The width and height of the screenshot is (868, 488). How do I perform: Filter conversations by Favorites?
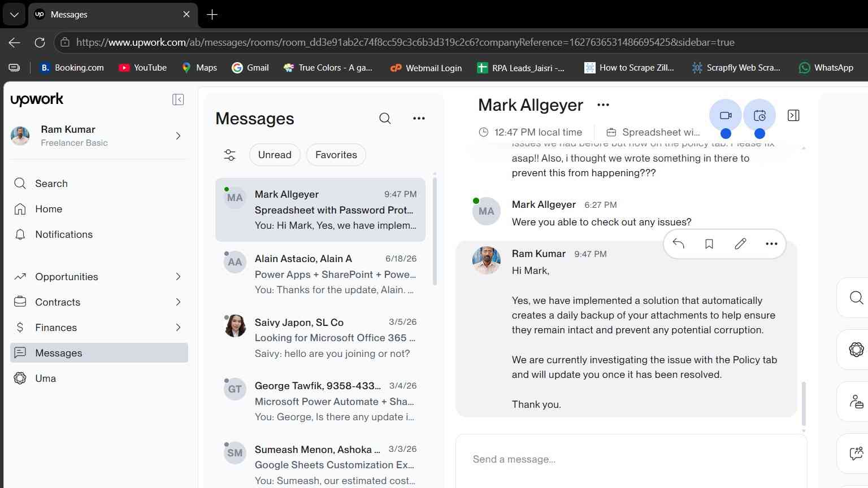(336, 155)
